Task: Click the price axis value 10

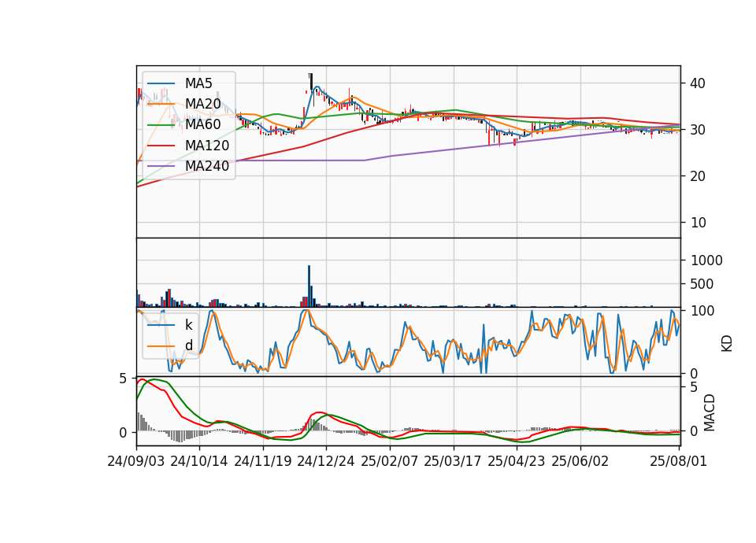Action: 698,223
